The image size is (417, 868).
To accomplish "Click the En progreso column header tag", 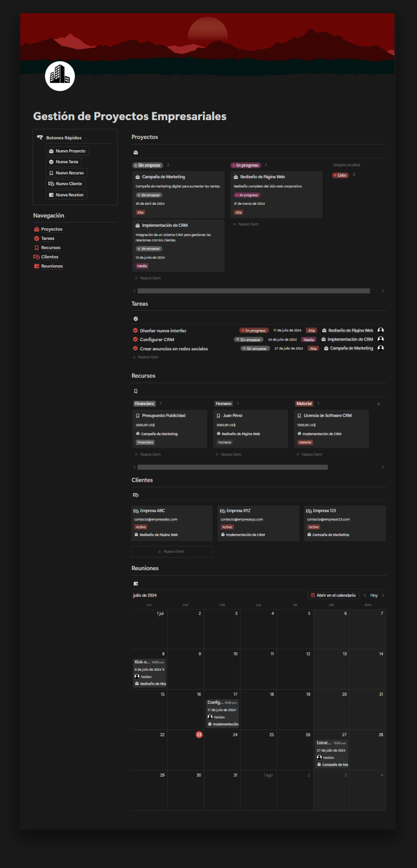I will 246,165.
